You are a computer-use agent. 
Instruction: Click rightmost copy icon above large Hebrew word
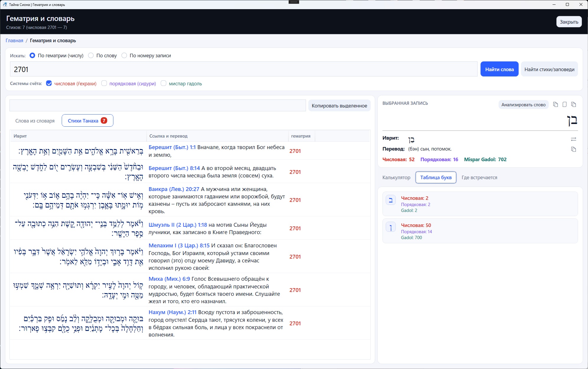(574, 105)
